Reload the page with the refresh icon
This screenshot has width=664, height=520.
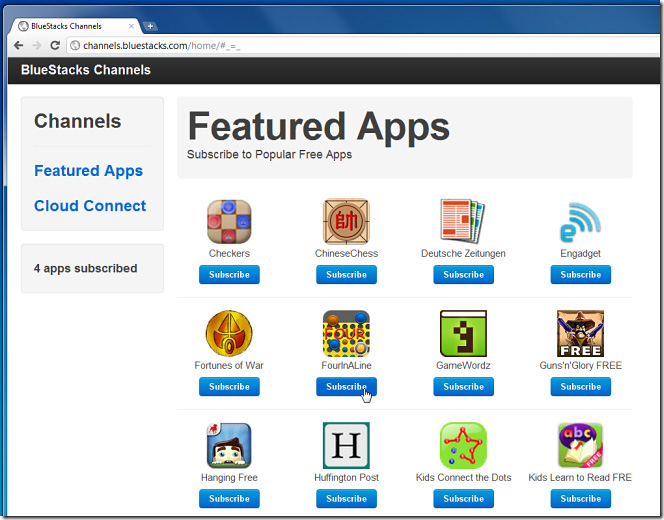tap(55, 45)
